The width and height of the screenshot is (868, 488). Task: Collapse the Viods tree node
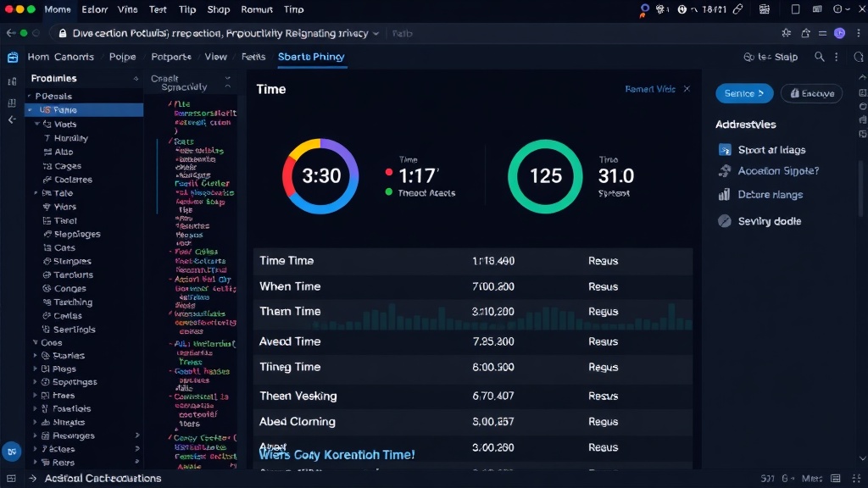(x=37, y=124)
